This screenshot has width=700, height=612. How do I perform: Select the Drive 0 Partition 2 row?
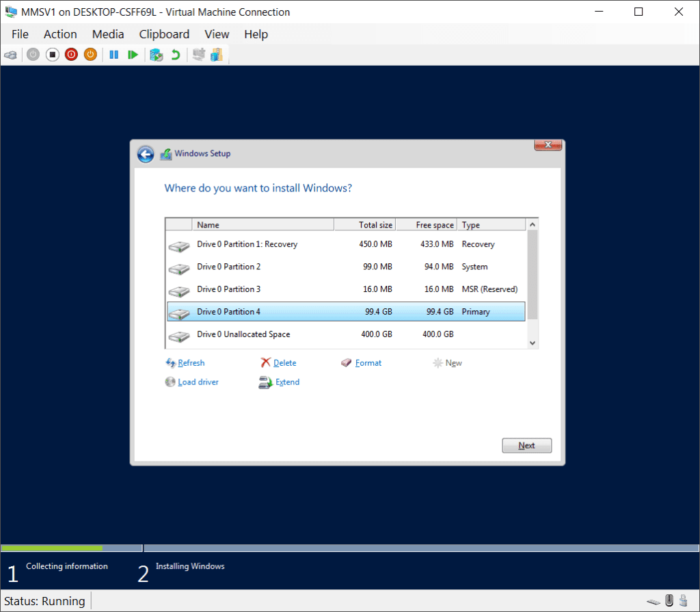pyautogui.click(x=346, y=267)
